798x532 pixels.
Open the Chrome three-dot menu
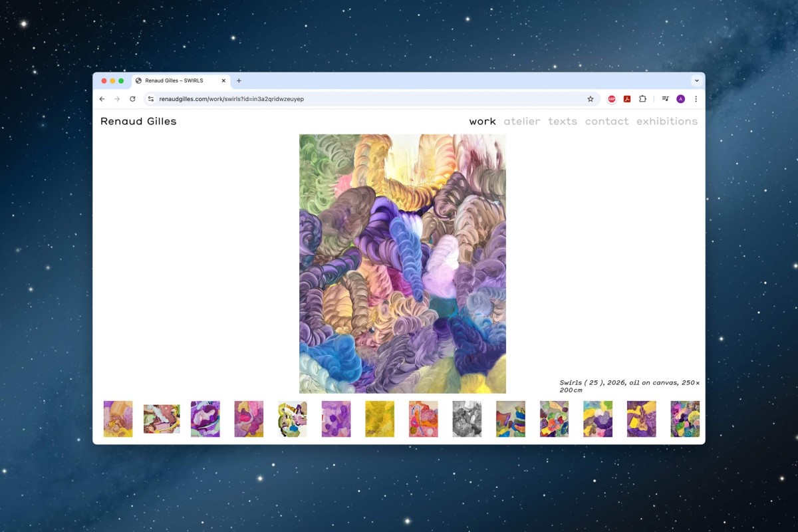[696, 99]
